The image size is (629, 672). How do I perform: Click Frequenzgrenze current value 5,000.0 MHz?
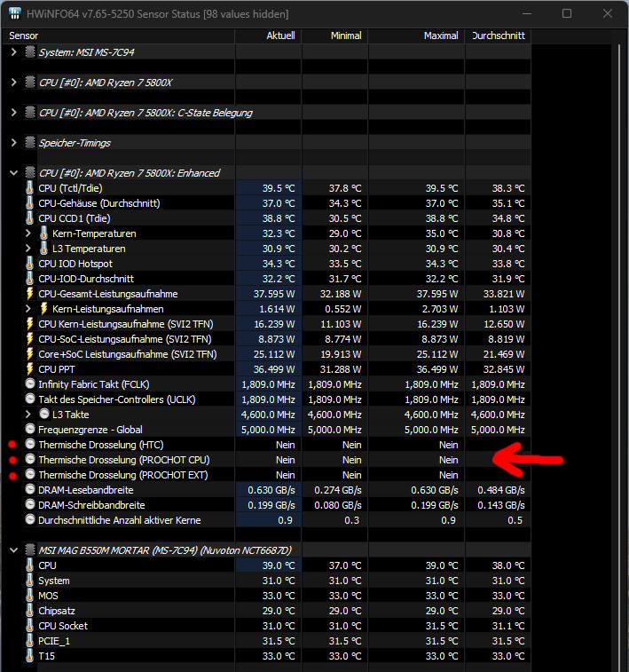click(x=268, y=430)
